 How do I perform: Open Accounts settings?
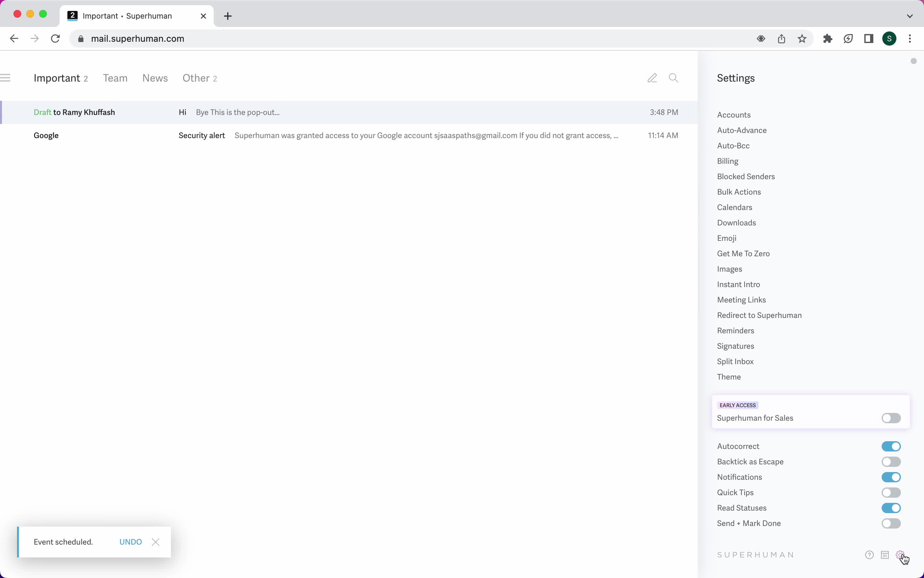[x=733, y=115]
